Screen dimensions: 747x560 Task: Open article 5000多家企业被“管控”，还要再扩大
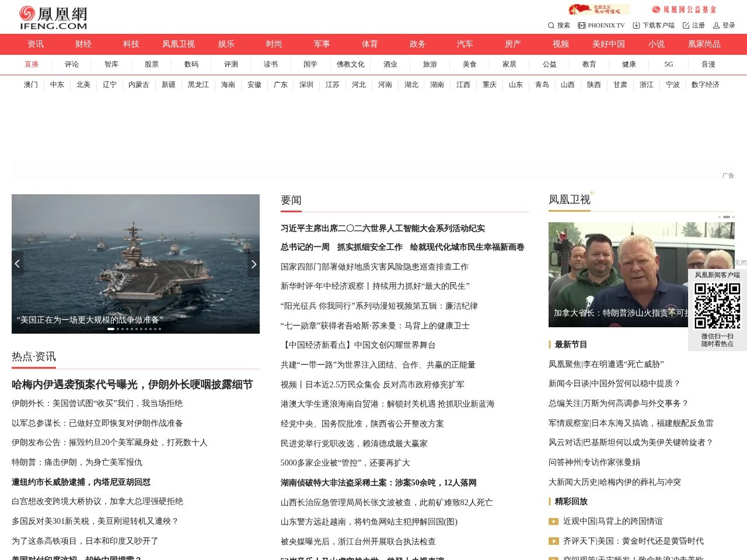[345, 463]
